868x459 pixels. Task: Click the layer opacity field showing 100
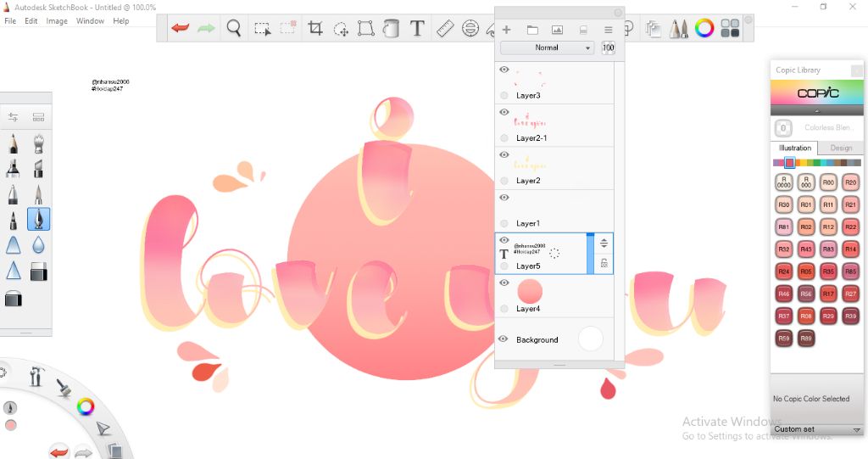click(609, 48)
